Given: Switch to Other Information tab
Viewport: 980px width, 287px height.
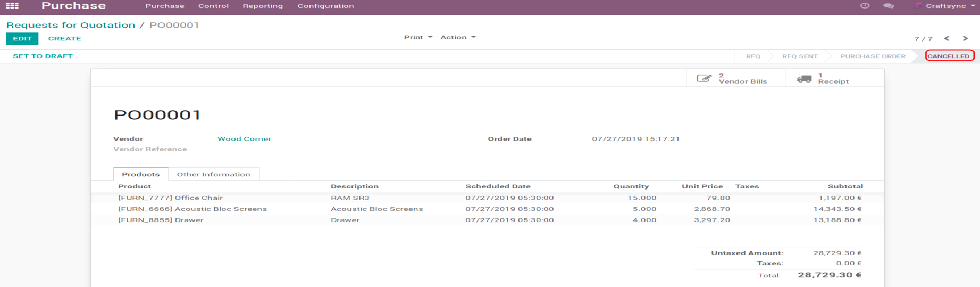Looking at the screenshot, I should click(x=213, y=174).
